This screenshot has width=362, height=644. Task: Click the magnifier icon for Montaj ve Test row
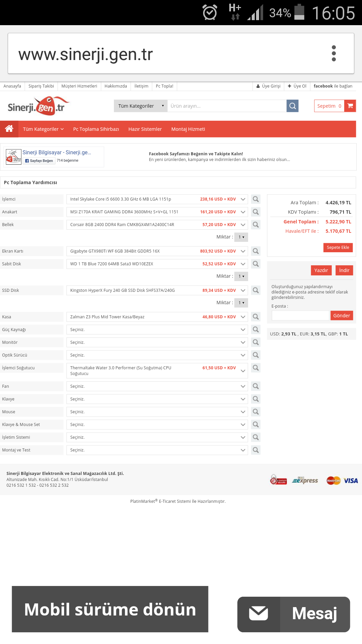click(256, 450)
